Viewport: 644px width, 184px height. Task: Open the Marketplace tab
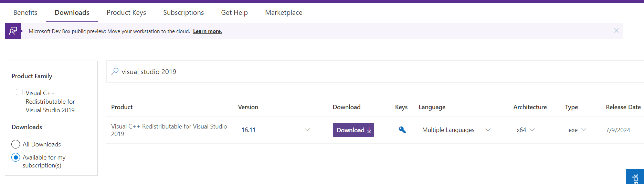pos(284,12)
